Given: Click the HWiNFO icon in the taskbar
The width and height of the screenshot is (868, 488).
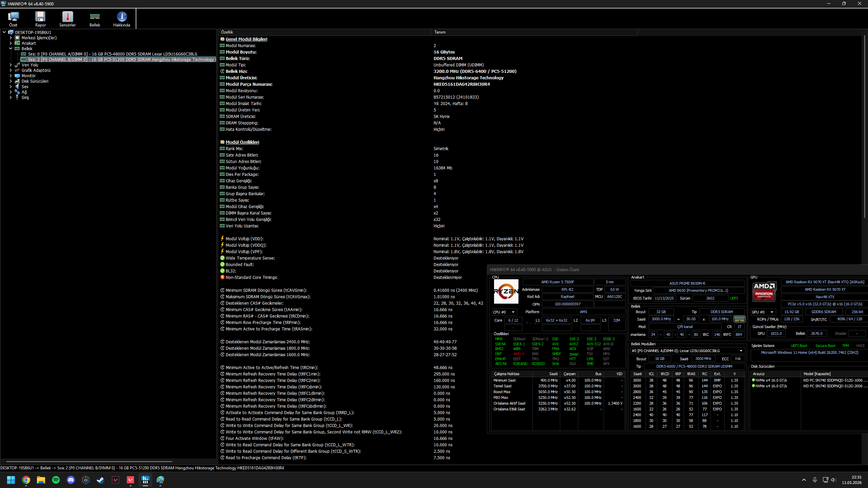Looking at the screenshot, I should point(145,480).
